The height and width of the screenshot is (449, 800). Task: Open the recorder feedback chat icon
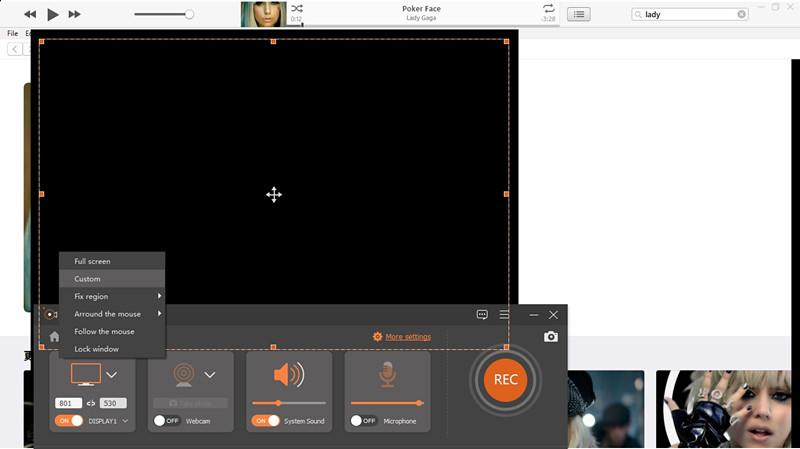click(x=482, y=315)
